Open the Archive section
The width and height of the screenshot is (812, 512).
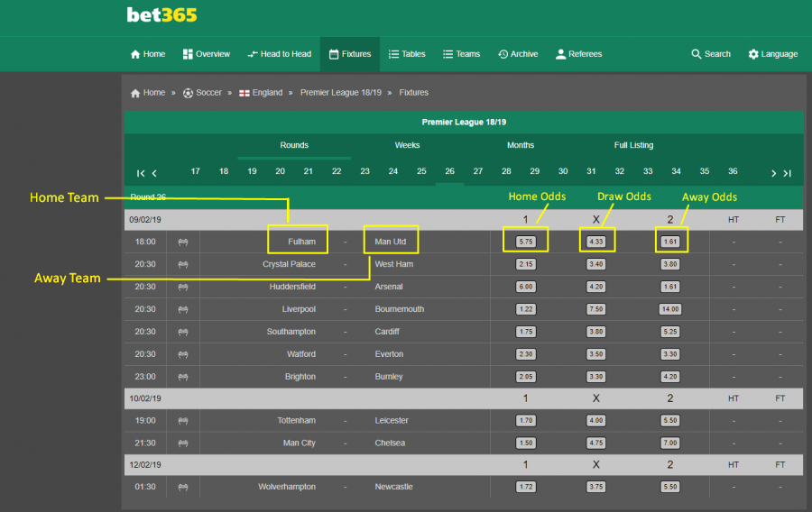coord(518,54)
